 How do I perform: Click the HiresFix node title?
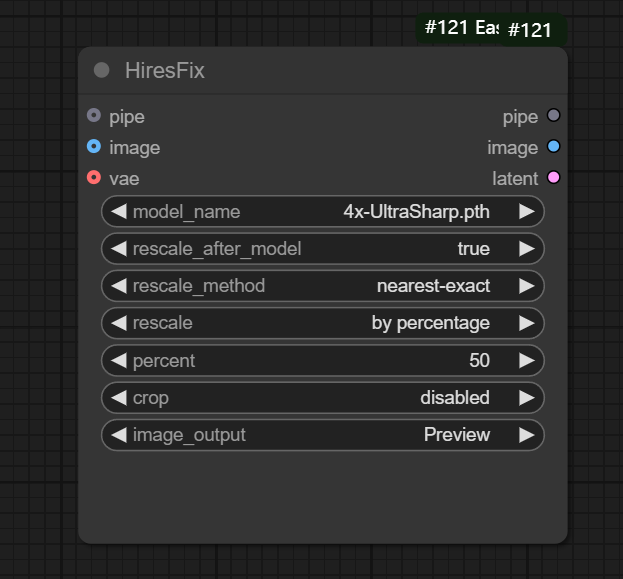165,71
